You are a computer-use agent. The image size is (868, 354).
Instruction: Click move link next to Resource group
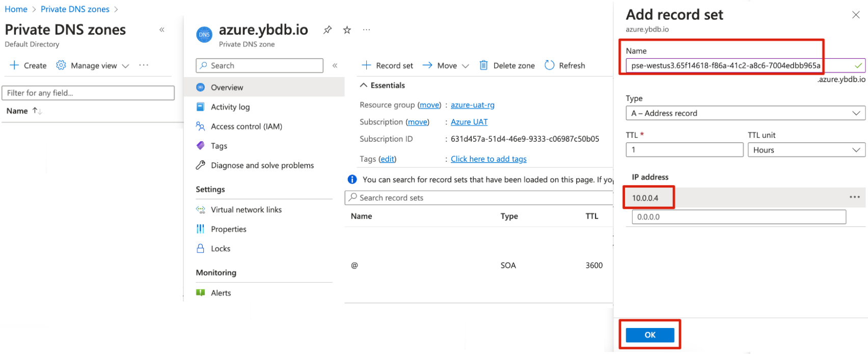(429, 105)
